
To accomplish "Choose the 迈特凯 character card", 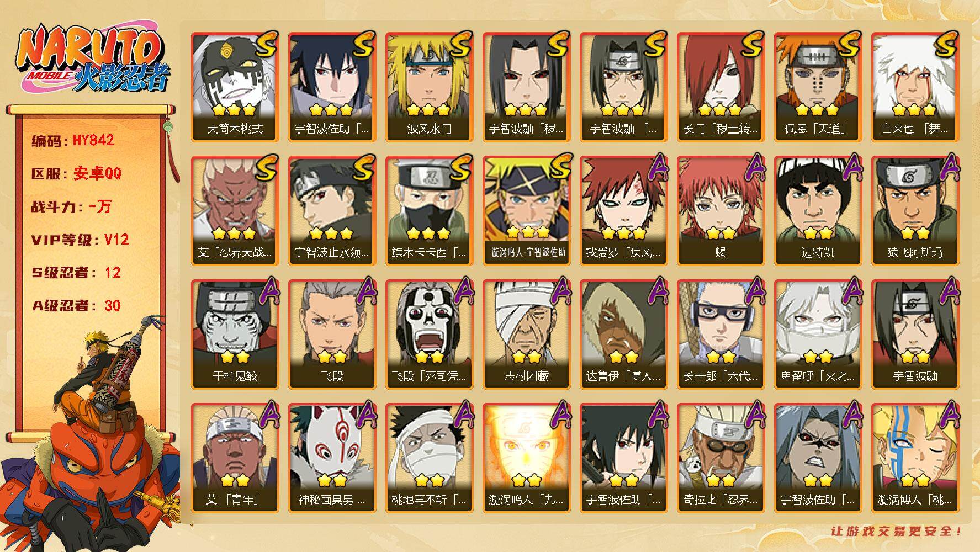I will [818, 210].
